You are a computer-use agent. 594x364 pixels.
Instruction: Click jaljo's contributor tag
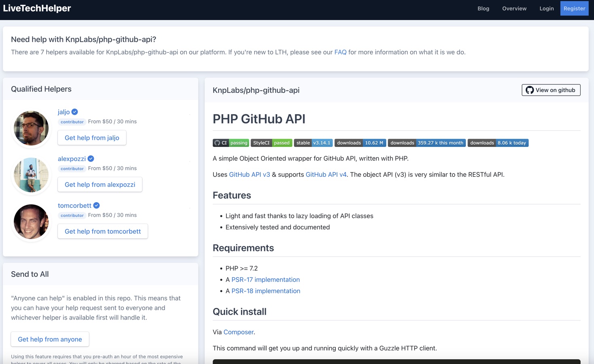(72, 122)
